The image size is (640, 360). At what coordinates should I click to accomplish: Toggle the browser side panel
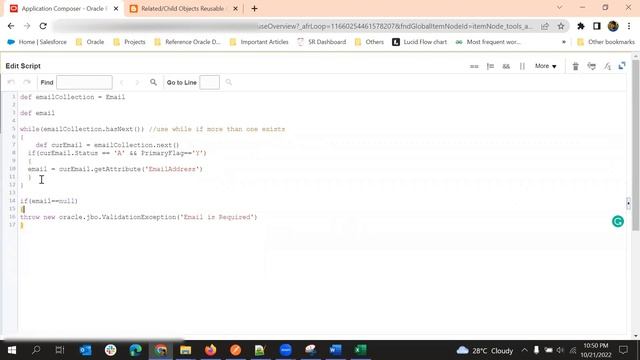(597, 26)
